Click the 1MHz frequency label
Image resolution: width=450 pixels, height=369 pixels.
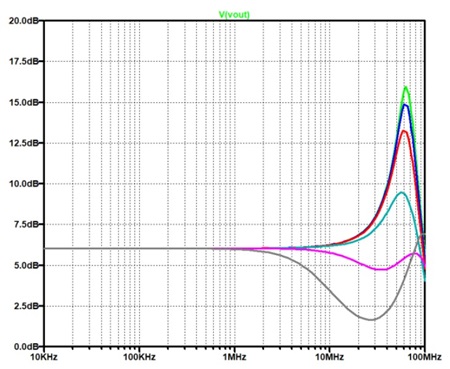point(235,357)
